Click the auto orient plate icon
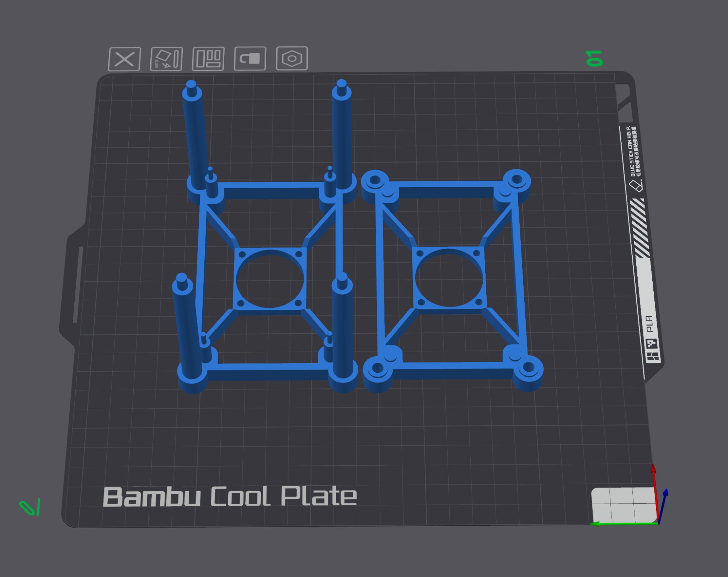 (166, 59)
